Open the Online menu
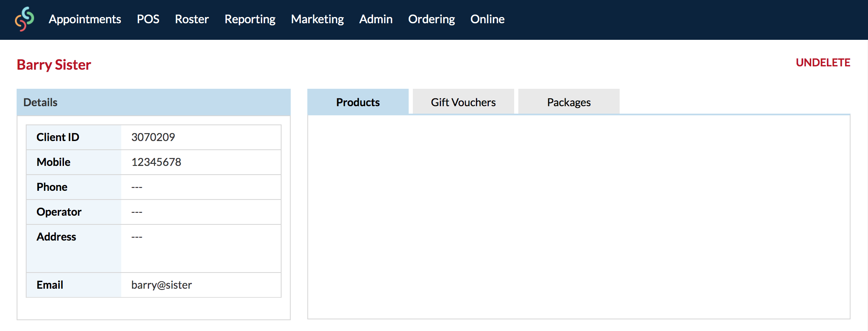Image resolution: width=868 pixels, height=331 pixels. click(x=487, y=19)
